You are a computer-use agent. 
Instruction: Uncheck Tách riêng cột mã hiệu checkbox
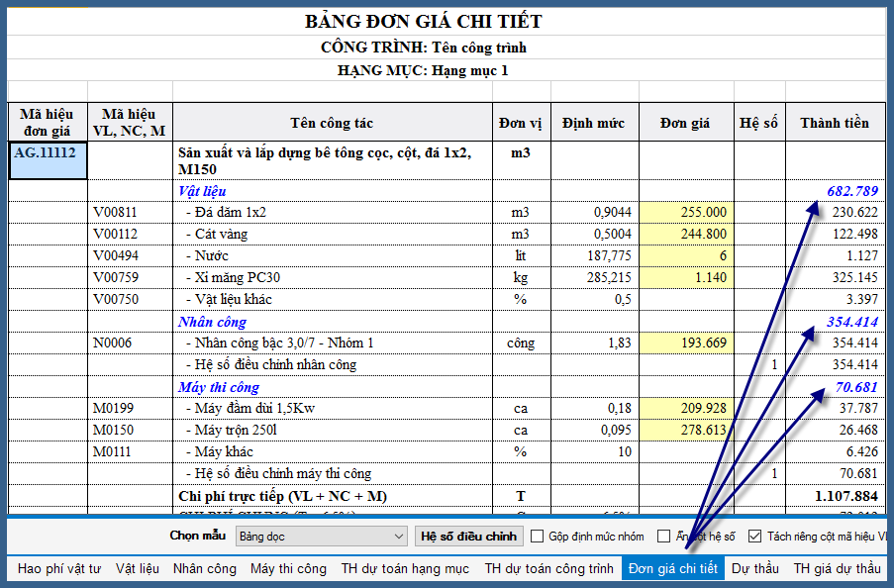pos(755,537)
